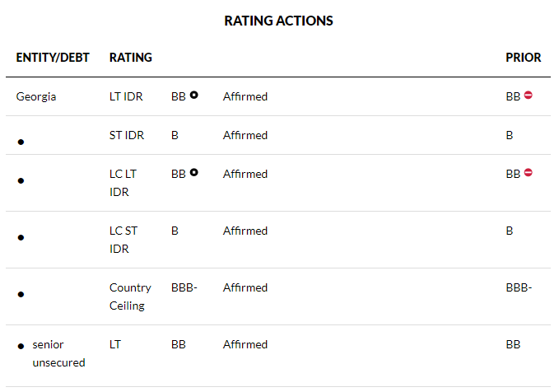Click the bullet in the LC LT IDR row
This screenshot has height=392, width=559.
[x=21, y=180]
